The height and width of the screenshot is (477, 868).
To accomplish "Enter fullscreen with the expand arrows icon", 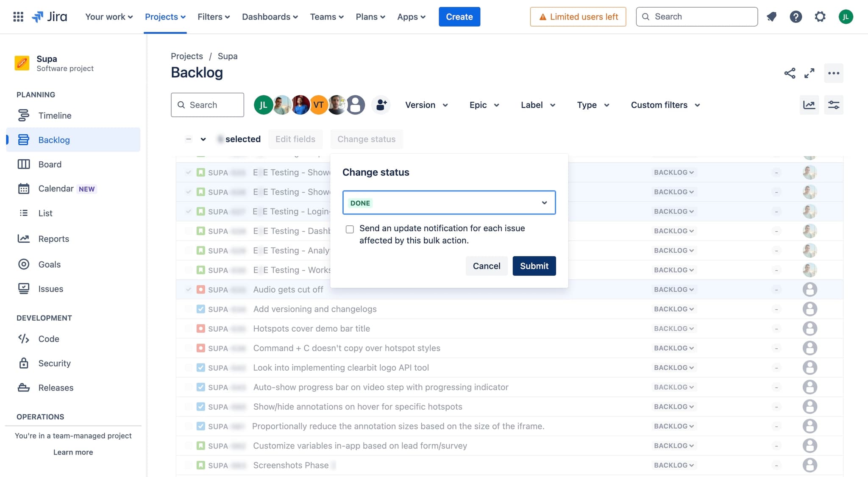I will (810, 73).
